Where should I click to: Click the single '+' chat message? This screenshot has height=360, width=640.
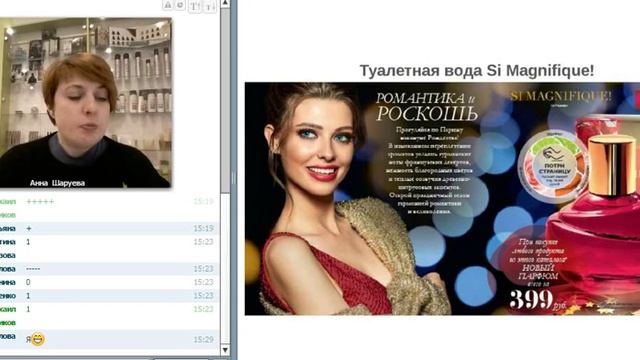[29, 229]
